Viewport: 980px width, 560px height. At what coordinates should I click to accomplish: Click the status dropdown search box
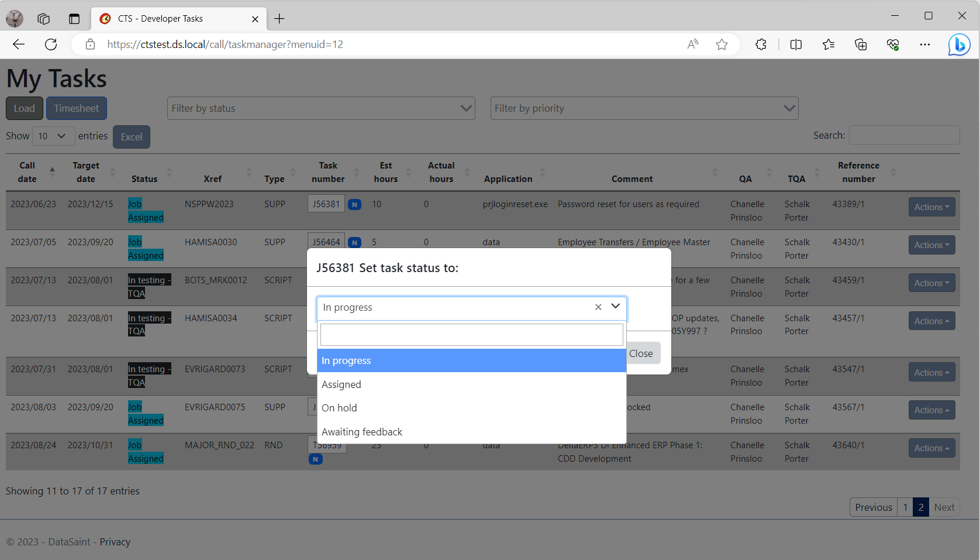[x=472, y=335]
